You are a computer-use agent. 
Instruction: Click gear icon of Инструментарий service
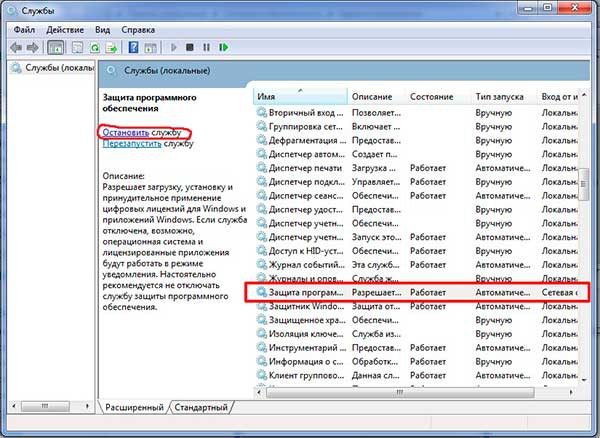pyautogui.click(x=261, y=348)
